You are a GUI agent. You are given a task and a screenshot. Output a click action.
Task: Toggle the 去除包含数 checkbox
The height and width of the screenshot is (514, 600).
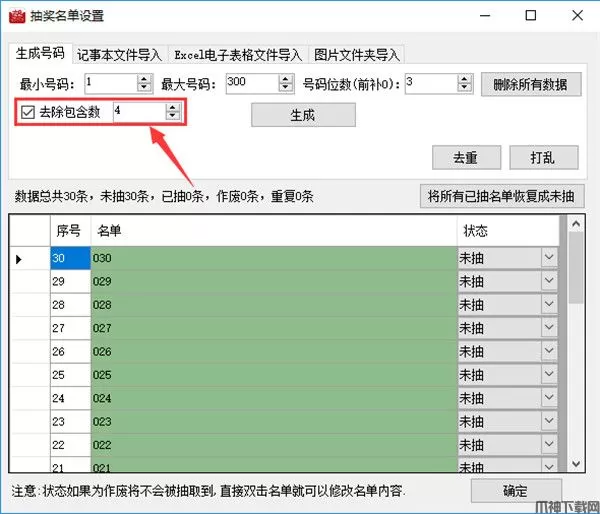[x=28, y=113]
